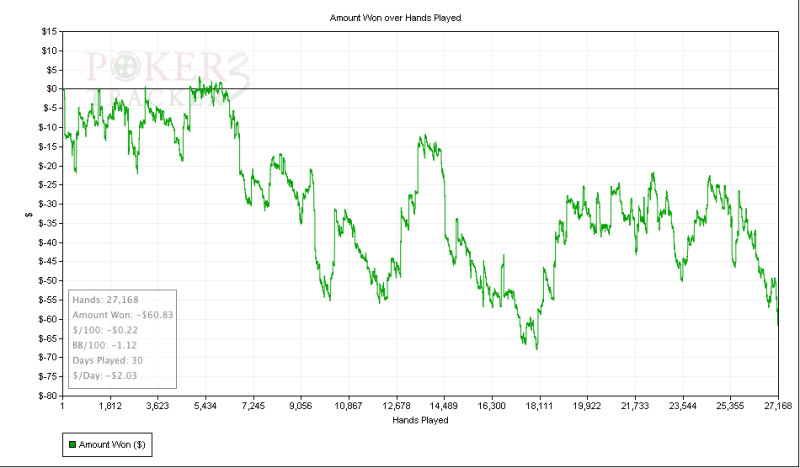This screenshot has width=800, height=468.
Task: Click the 'Amount Won ($)' legend label
Action: (x=112, y=445)
